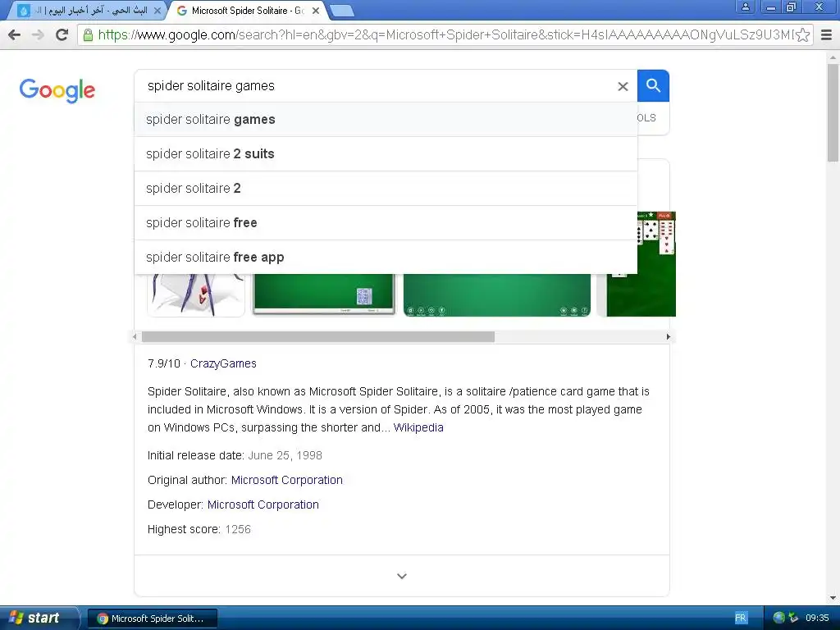Image resolution: width=840 pixels, height=630 pixels.
Task: Choose suggestion 'spider solitaire free'
Action: tap(386, 222)
